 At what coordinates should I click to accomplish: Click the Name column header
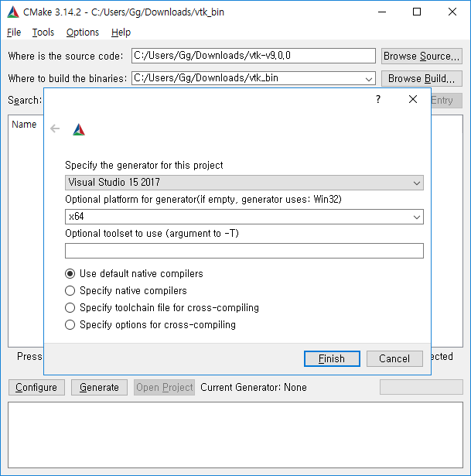point(24,125)
